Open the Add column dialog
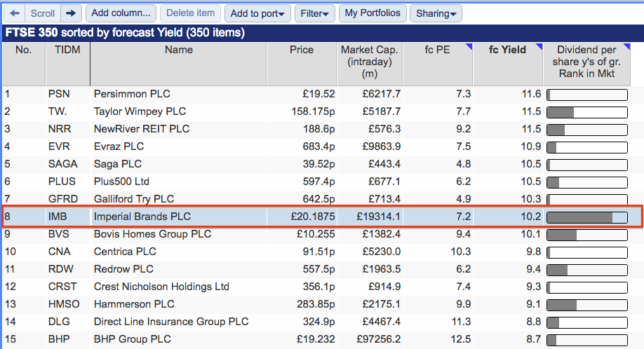The image size is (644, 349). click(121, 13)
